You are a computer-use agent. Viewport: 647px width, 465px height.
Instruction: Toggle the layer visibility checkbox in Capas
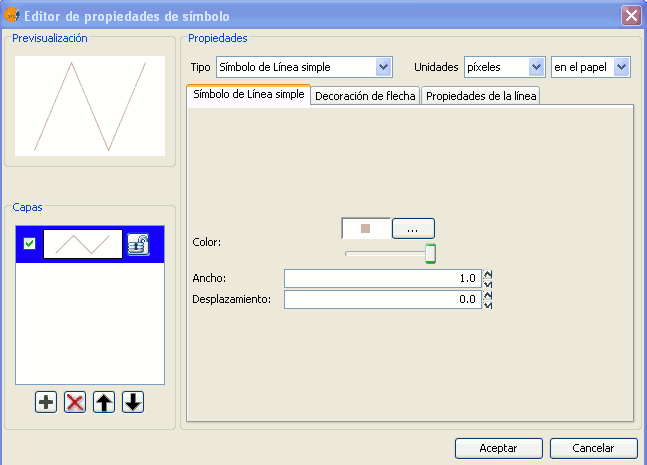tap(29, 243)
